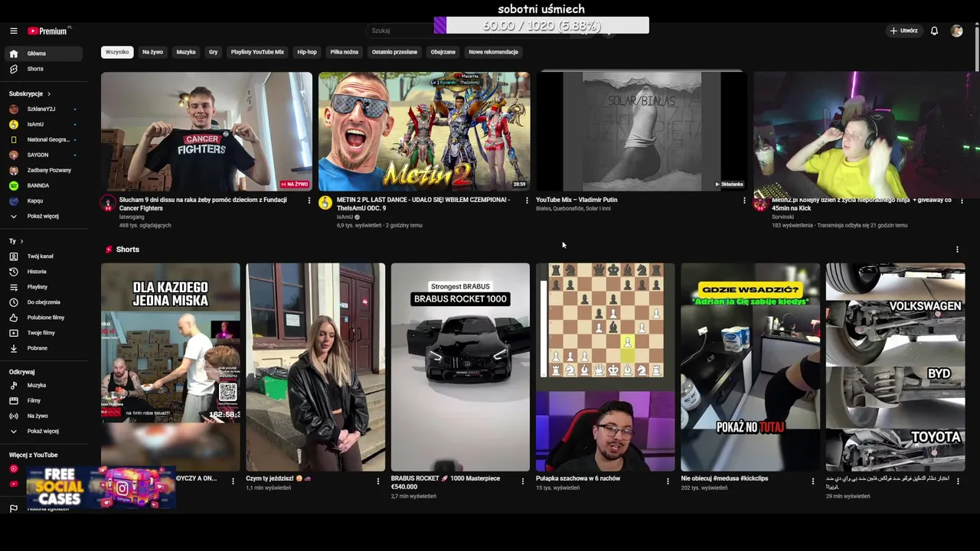Click the Free Social Cases banner
Image resolution: width=980 pixels, height=551 pixels.
click(101, 487)
